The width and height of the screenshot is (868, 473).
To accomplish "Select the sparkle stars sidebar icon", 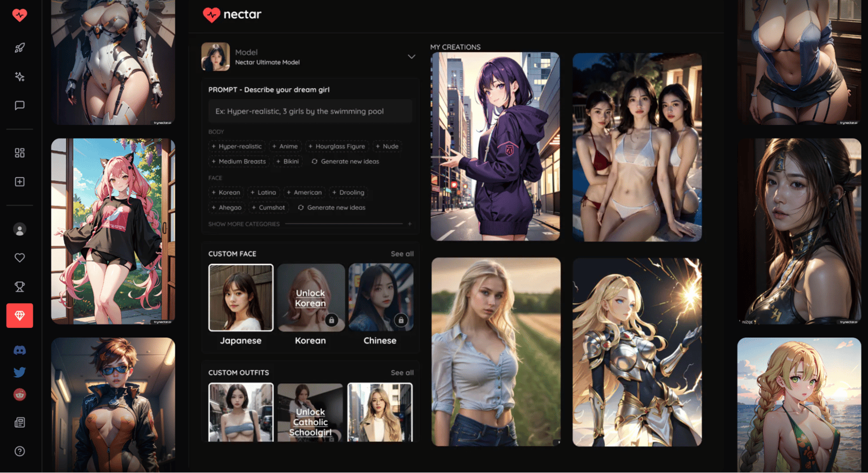I will click(20, 77).
